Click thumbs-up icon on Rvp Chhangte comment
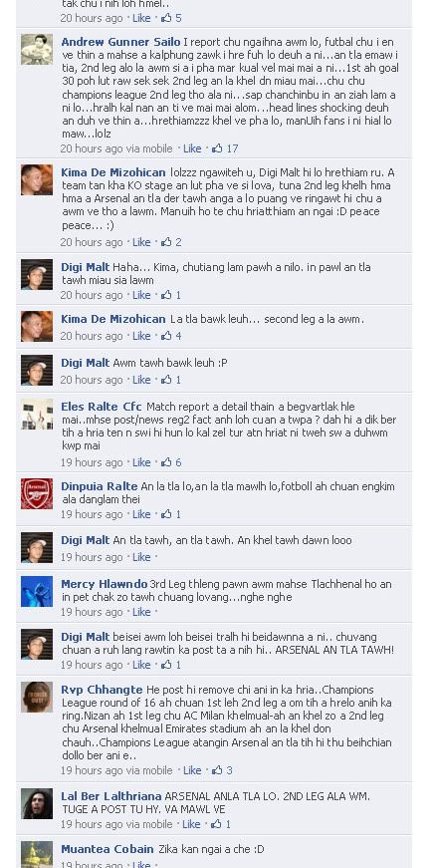437x868 pixels. 217,770
